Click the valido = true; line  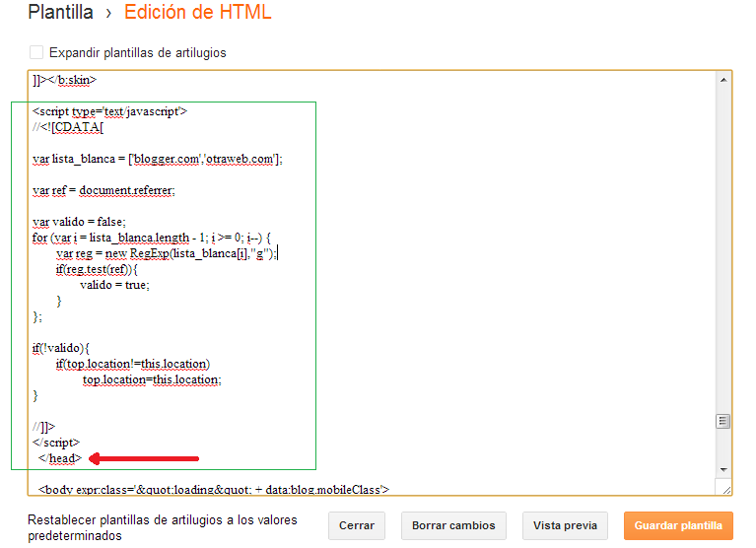pyautogui.click(x=114, y=285)
